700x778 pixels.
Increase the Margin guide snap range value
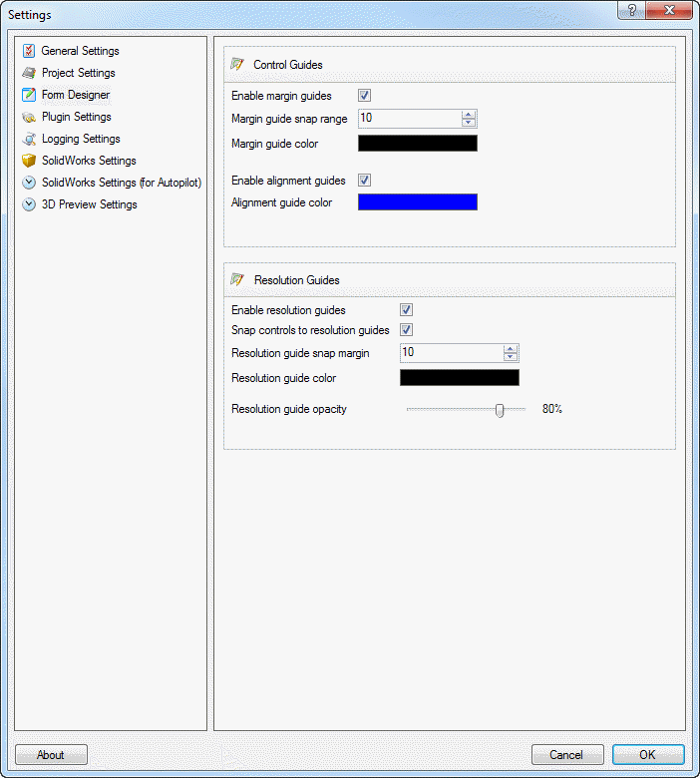coord(469,115)
